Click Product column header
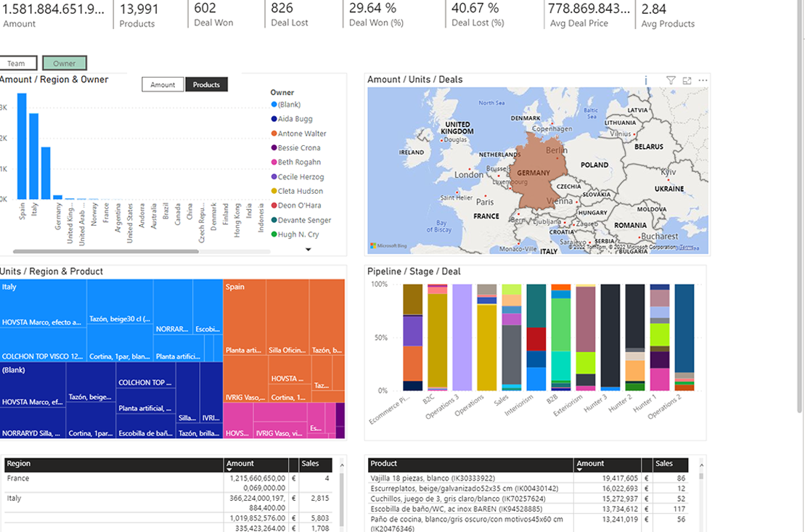805x532 pixels. point(471,465)
